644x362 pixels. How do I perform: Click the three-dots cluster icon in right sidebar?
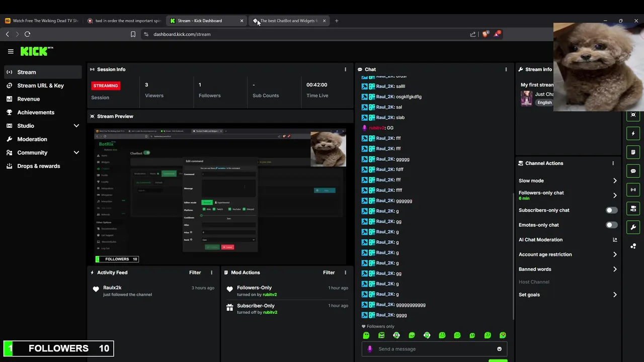[633, 246]
